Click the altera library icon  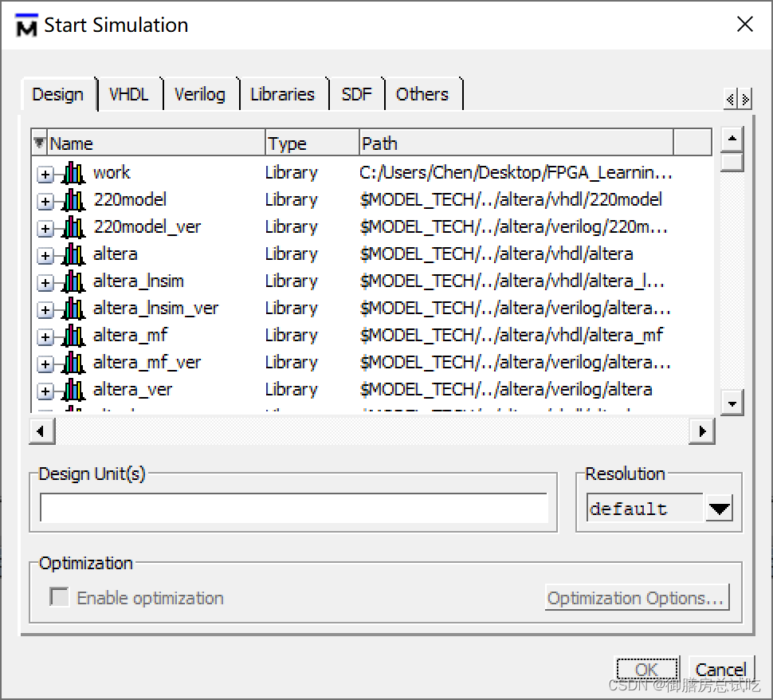click(73, 254)
